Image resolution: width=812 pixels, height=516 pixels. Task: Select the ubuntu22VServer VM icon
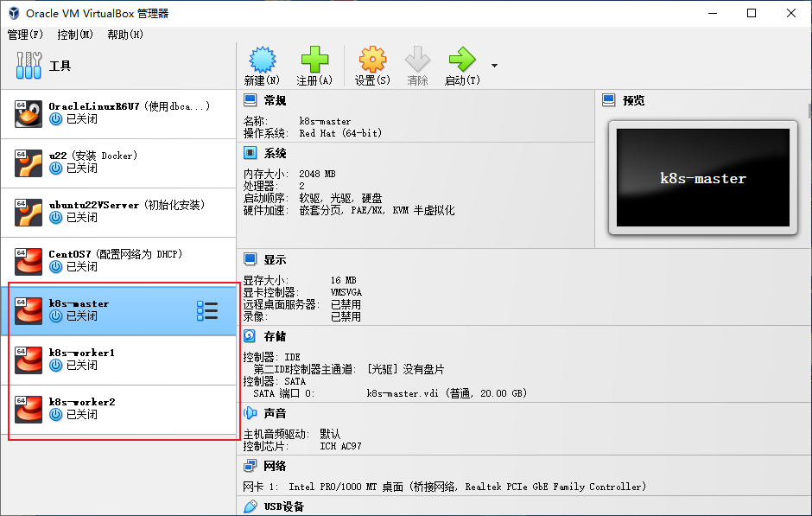28,213
